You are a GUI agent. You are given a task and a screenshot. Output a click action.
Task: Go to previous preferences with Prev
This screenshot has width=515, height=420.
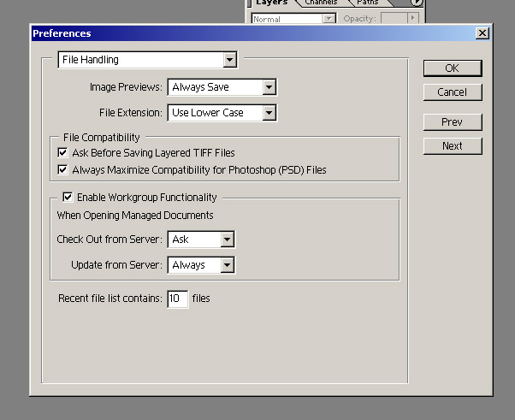pos(453,122)
